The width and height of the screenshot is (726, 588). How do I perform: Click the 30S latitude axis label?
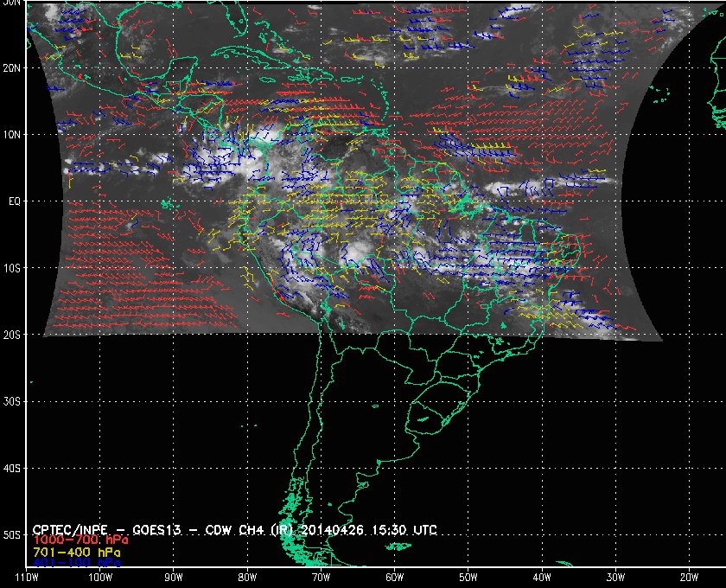[11, 401]
